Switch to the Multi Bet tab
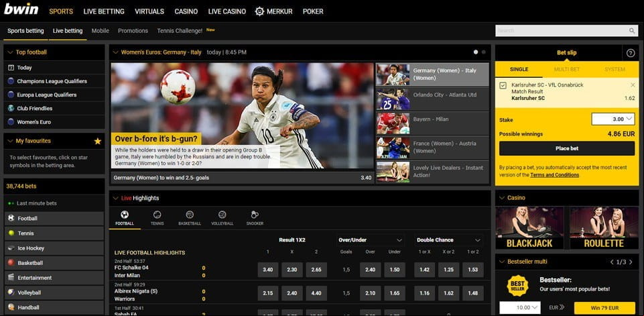The image size is (644, 316). (x=567, y=69)
